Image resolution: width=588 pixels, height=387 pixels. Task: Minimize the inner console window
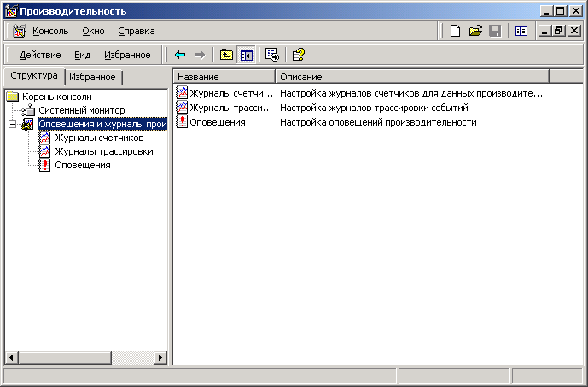click(x=544, y=31)
